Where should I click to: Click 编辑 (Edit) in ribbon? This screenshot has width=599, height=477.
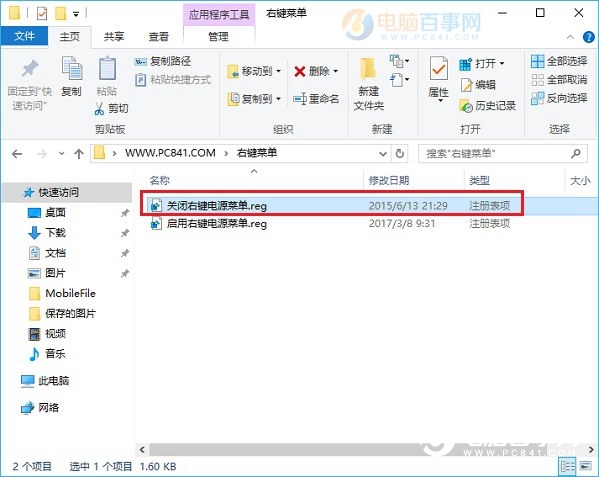point(478,85)
